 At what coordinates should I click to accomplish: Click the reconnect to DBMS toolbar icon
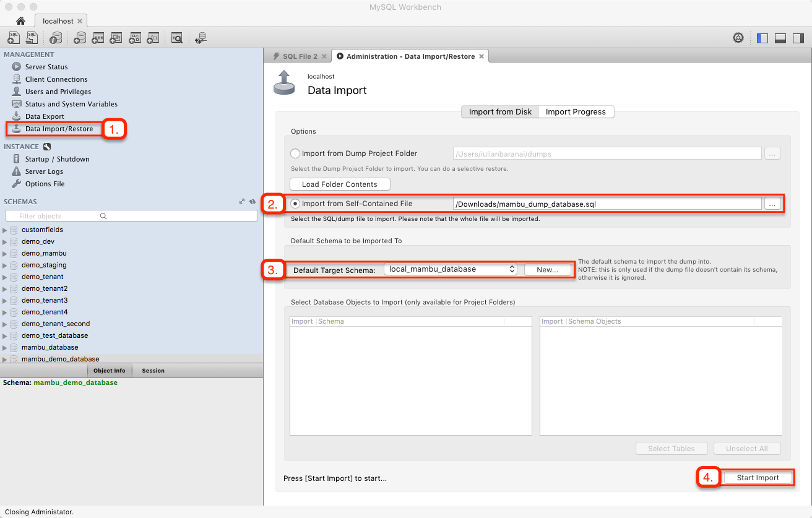pyautogui.click(x=200, y=38)
